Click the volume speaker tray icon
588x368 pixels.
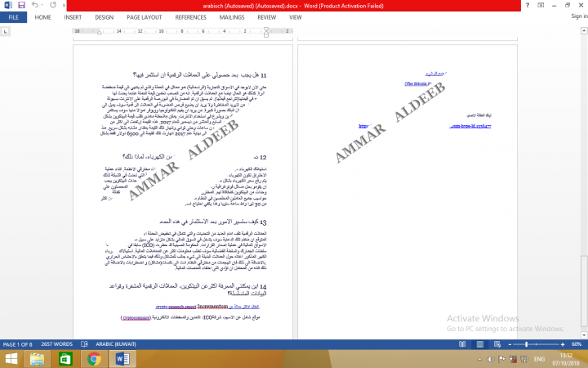[x=490, y=360]
